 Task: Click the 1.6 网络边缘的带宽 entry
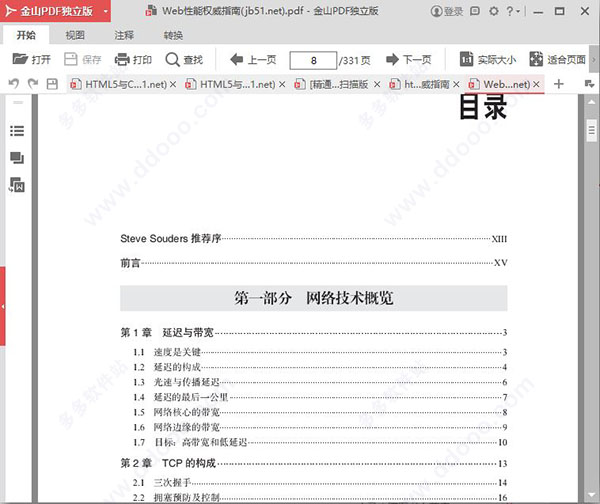(x=320, y=427)
